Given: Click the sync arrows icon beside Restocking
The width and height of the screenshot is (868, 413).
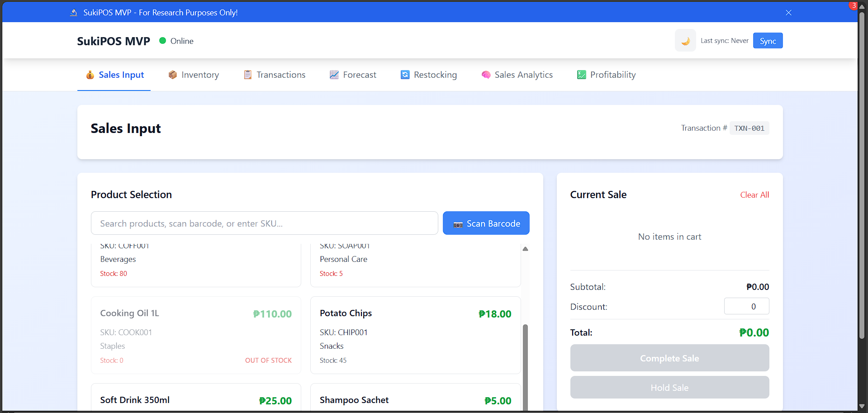Looking at the screenshot, I should (404, 74).
